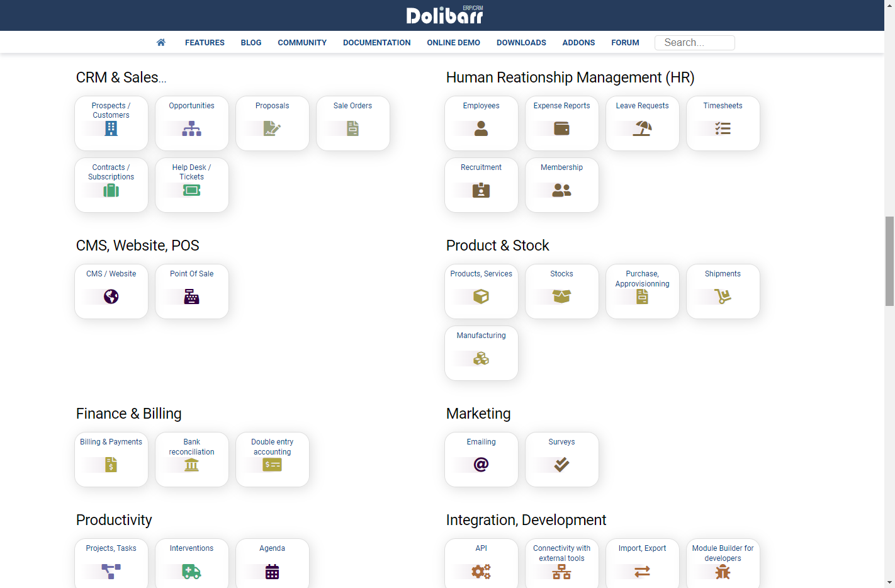Click the Timesheets checklist icon
895x588 pixels.
coord(723,128)
